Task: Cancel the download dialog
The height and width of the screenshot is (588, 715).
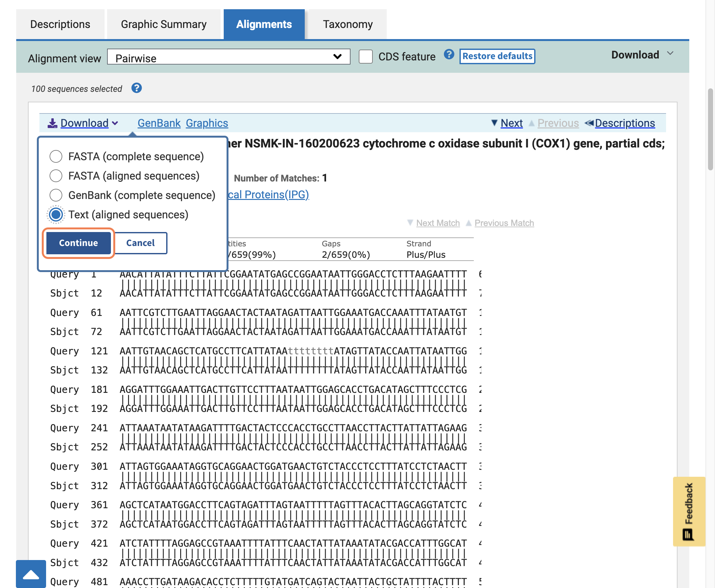Action: pos(140,243)
